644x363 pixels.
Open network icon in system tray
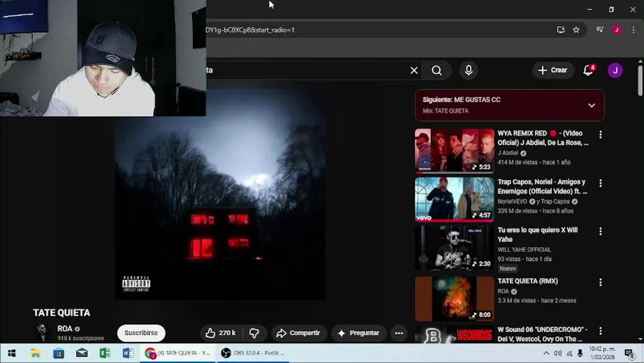pyautogui.click(x=569, y=353)
